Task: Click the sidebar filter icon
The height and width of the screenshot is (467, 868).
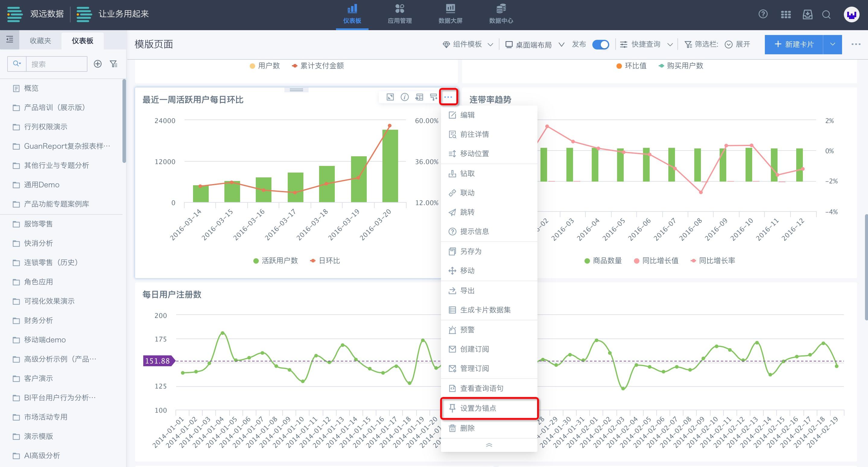Action: point(114,64)
